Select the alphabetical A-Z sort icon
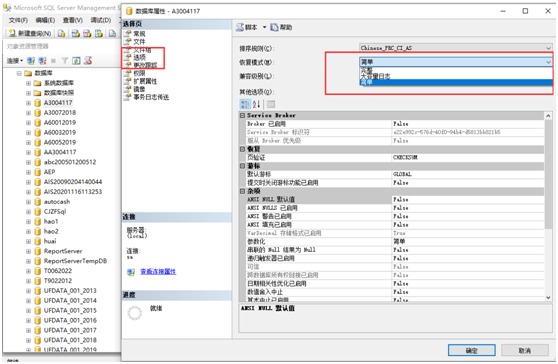The width and height of the screenshot is (558, 364). pyautogui.click(x=256, y=104)
